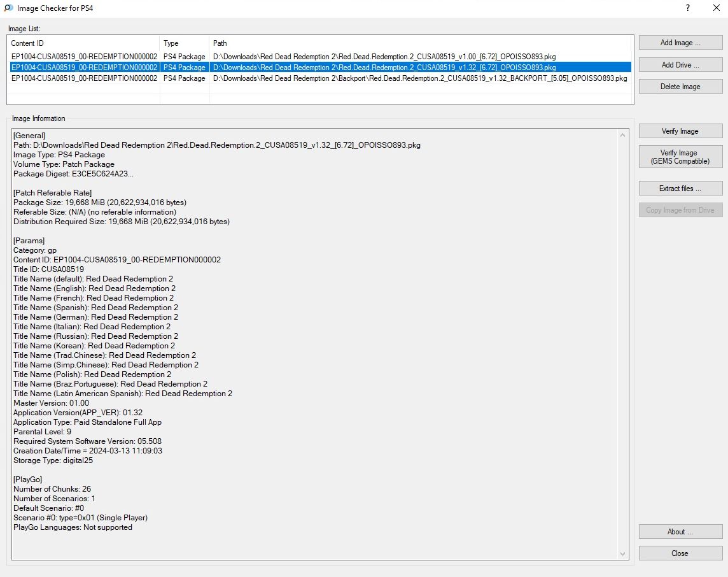Click the Title Name (Italian) line
This screenshot has height=577, width=728.
tap(92, 327)
